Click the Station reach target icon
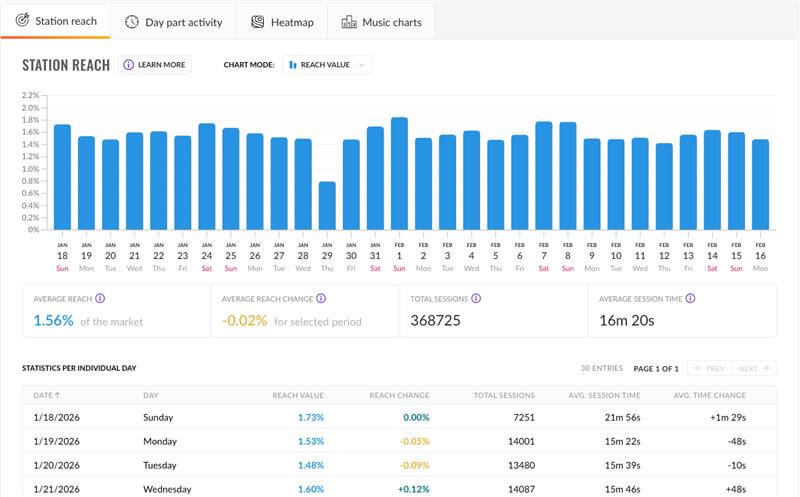The image size is (800, 497). coord(22,21)
